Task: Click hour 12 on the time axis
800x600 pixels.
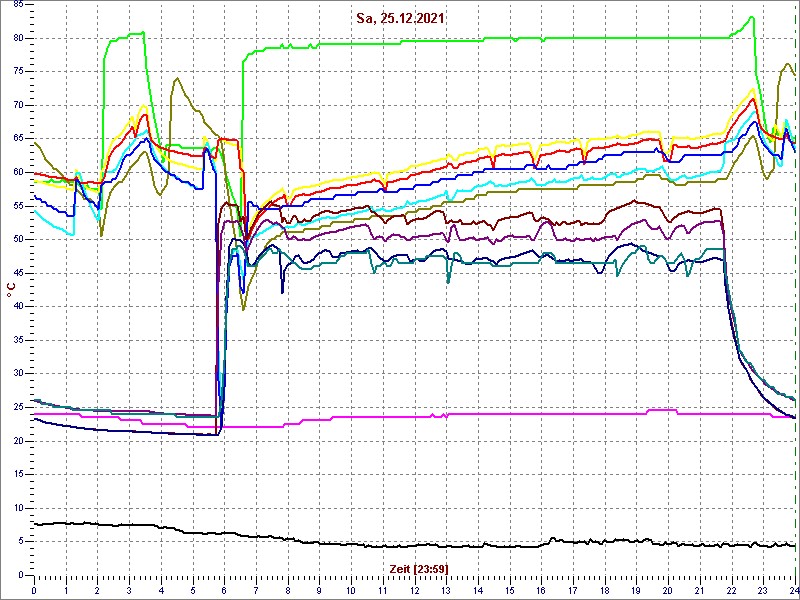Action: click(x=414, y=589)
